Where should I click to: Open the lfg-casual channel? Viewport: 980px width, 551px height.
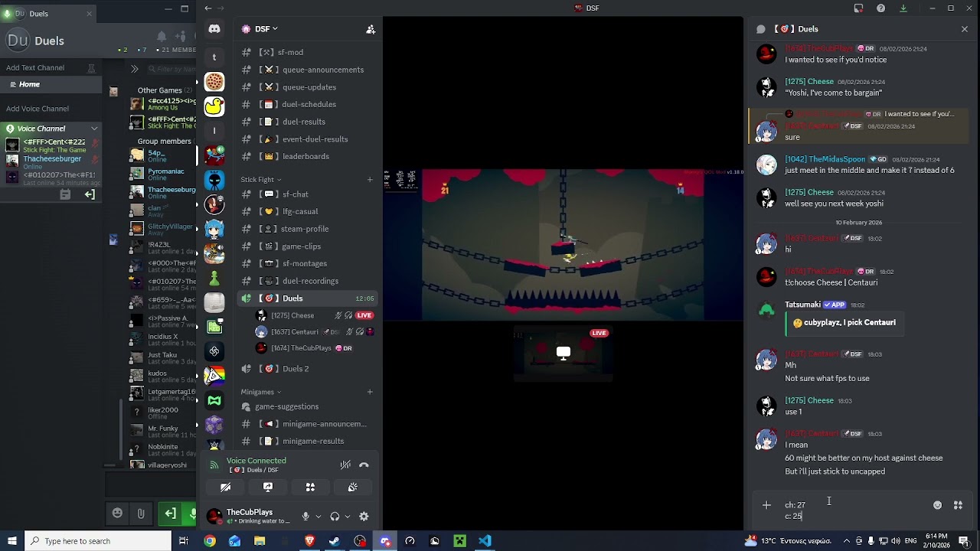tap(307, 211)
